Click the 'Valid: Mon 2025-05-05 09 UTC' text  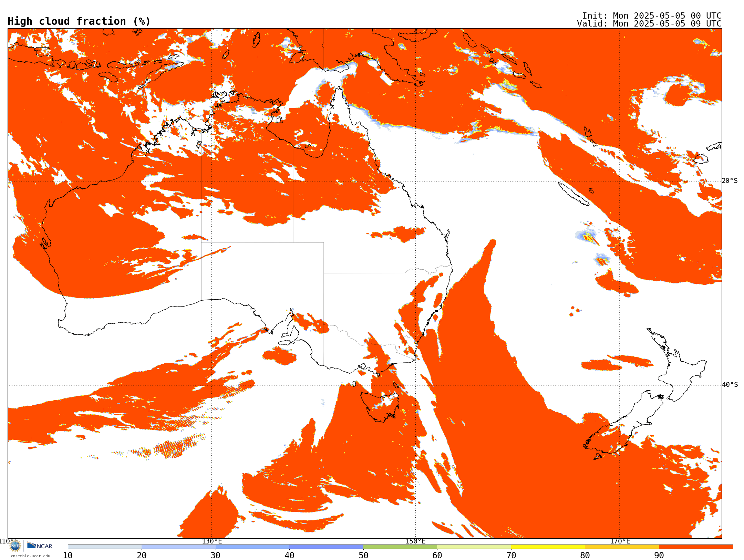[x=649, y=24]
